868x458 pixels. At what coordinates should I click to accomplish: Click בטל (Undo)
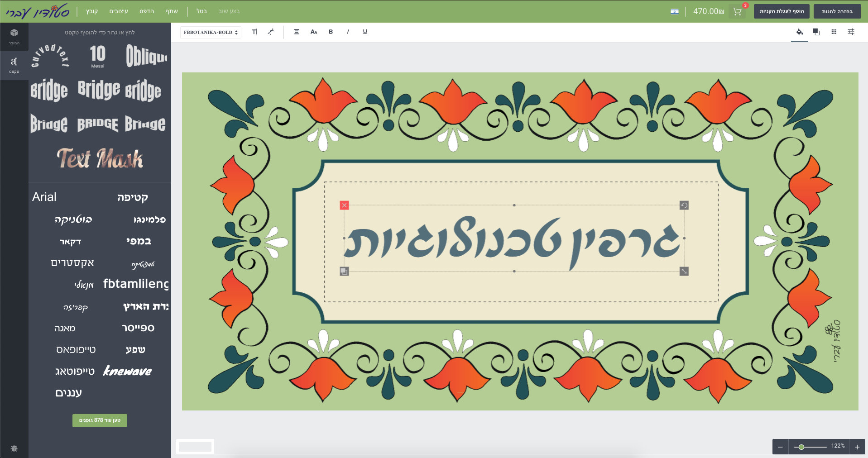point(201,11)
